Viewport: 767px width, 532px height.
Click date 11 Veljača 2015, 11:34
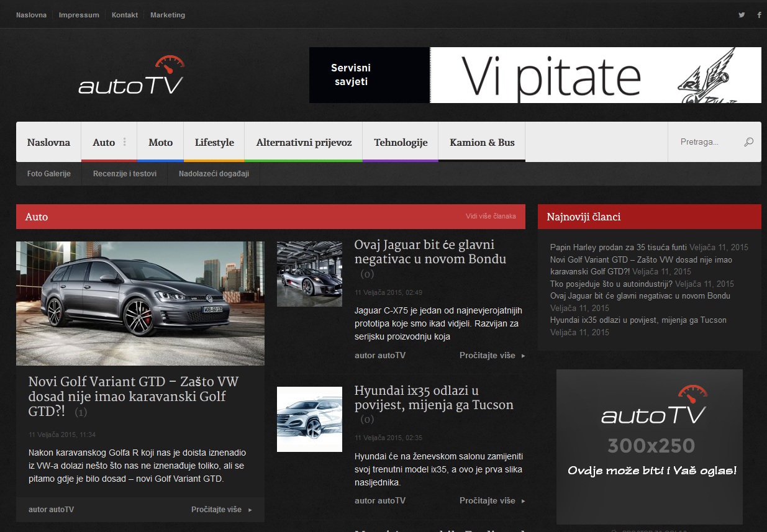pos(62,435)
